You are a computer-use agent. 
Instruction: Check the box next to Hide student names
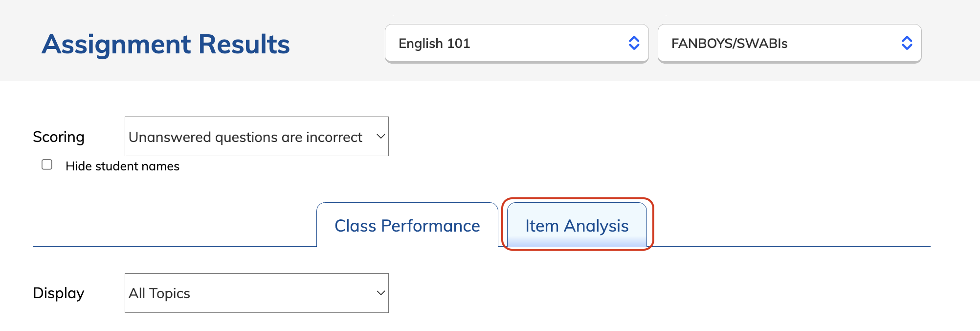point(46,165)
